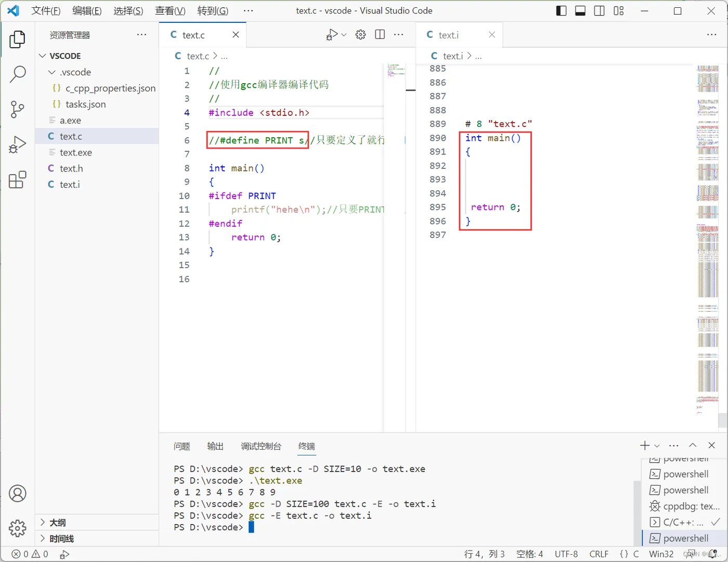The width and height of the screenshot is (728, 562).
Task: Click the debug run icon above text.c
Action: click(332, 35)
